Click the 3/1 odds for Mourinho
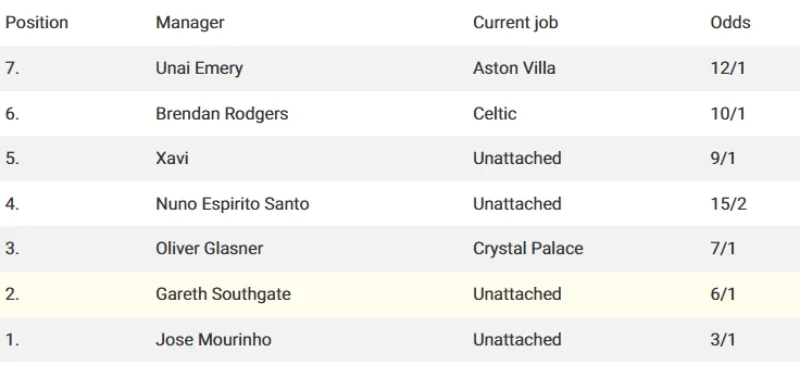The image size is (800, 365). 722,339
